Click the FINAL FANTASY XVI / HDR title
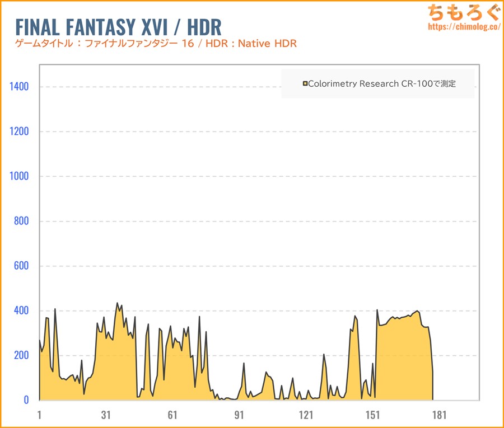The image size is (504, 428). (x=119, y=27)
